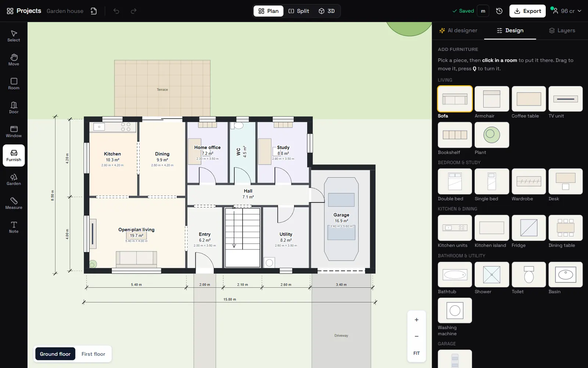Click the Garage room label
Screen dimensions: 588x368
[x=341, y=215]
